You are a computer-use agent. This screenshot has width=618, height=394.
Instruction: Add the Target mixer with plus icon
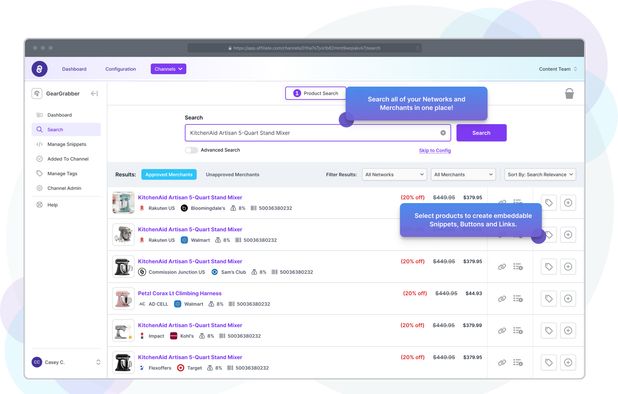pos(568,362)
